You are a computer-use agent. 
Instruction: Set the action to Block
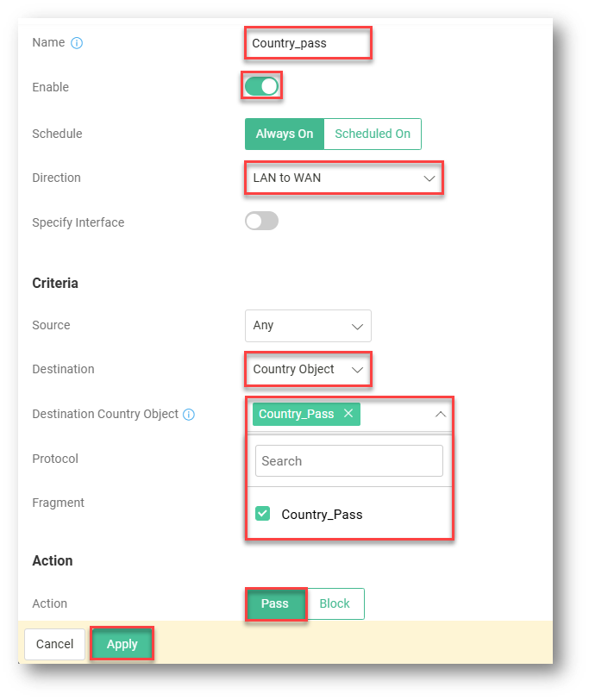[335, 603]
